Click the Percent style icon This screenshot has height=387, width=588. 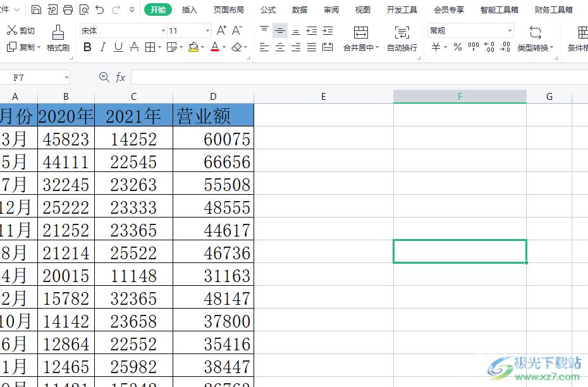click(458, 47)
